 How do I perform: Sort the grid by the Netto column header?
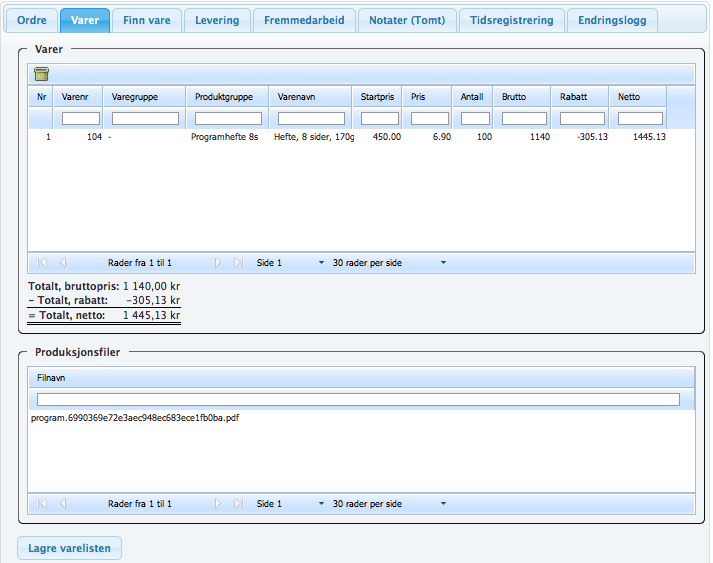(636, 97)
